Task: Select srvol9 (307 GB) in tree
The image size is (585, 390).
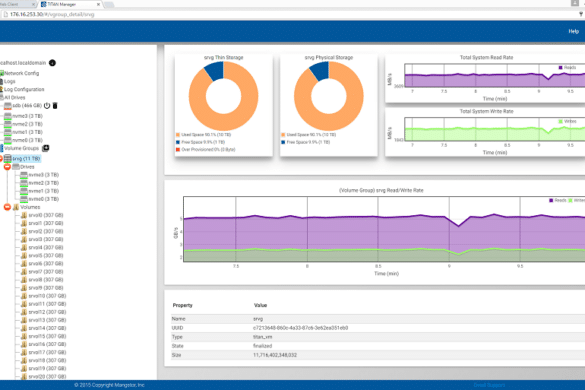Action: coord(46,288)
